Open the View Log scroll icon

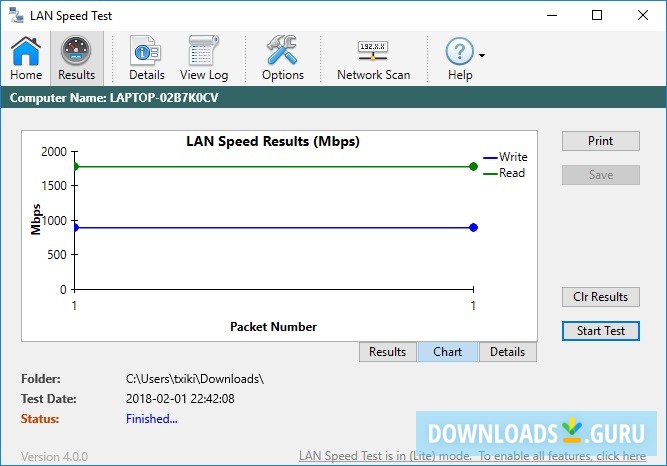click(204, 58)
